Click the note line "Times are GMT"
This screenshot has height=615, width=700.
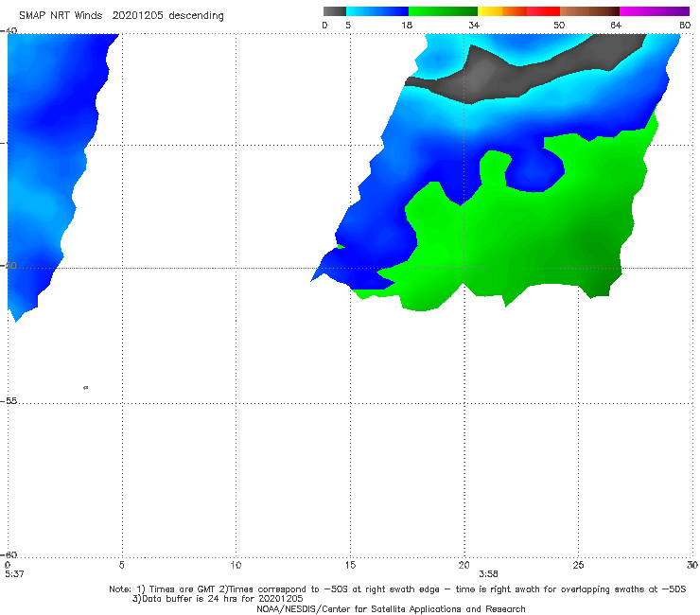pyautogui.click(x=184, y=589)
